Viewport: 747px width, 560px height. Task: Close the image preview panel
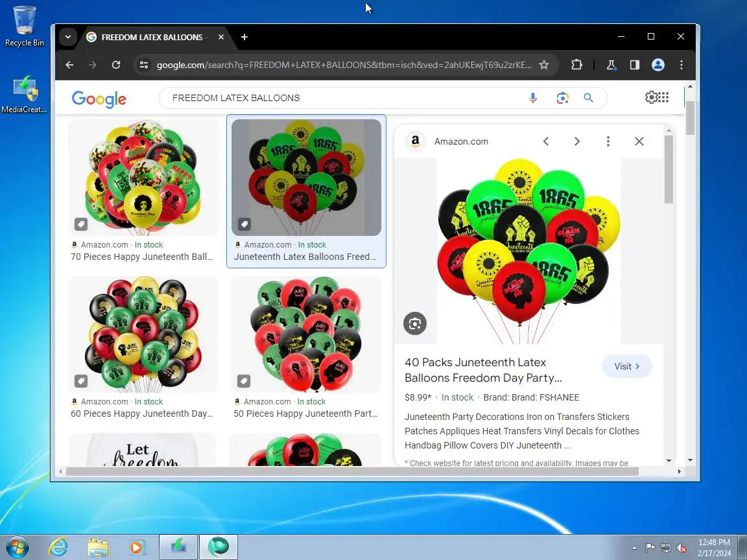pos(639,141)
